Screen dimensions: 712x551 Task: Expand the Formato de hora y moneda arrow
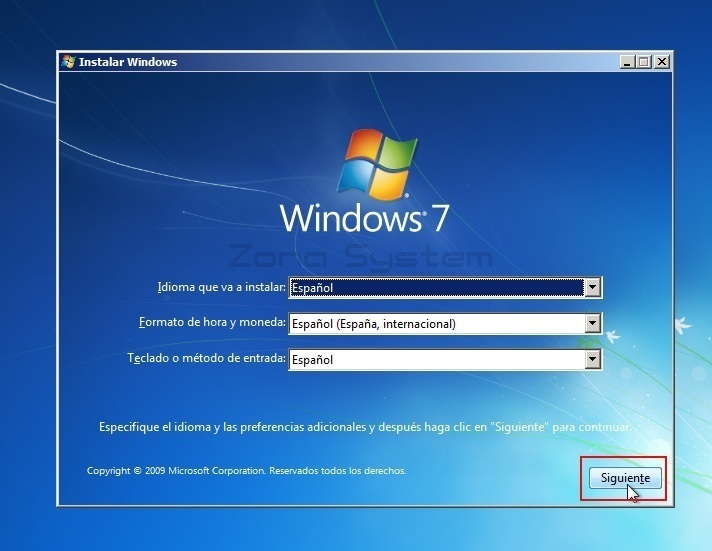click(592, 323)
